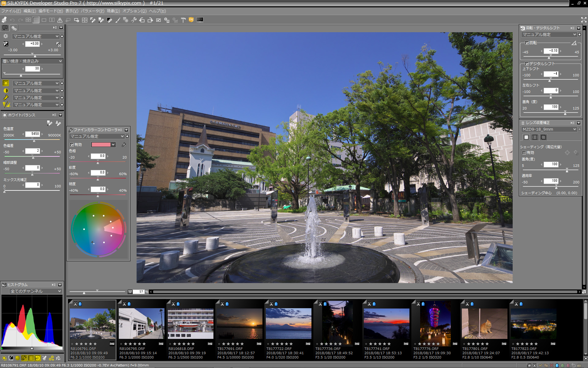Open the パラメータ(P) menu
This screenshot has height=368, width=588.
click(92, 11)
